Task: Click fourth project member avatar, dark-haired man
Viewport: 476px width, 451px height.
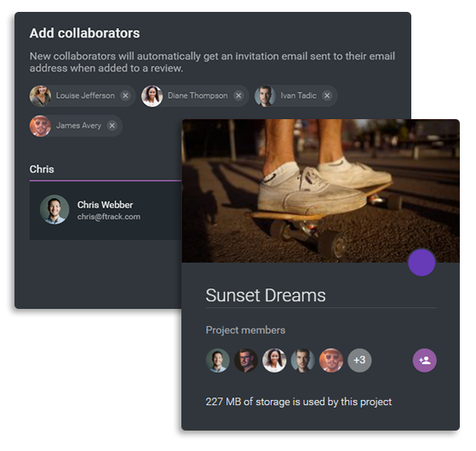Action: click(x=302, y=360)
